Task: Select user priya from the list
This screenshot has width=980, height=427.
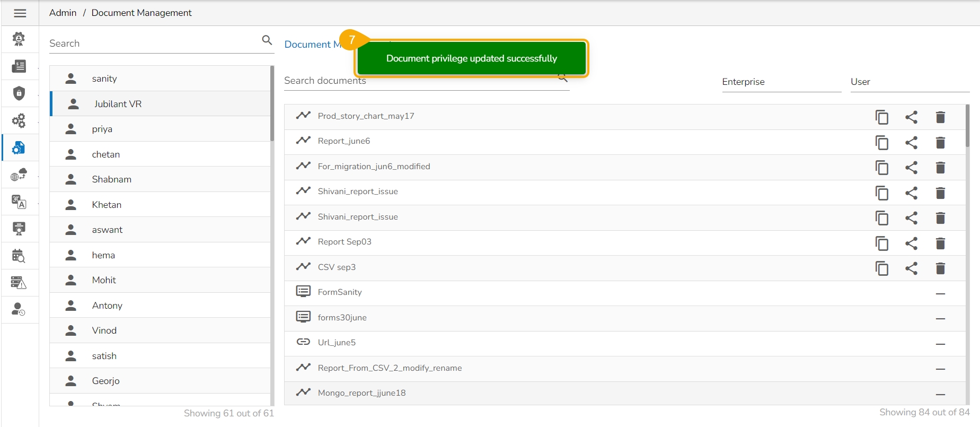Action: click(102, 129)
